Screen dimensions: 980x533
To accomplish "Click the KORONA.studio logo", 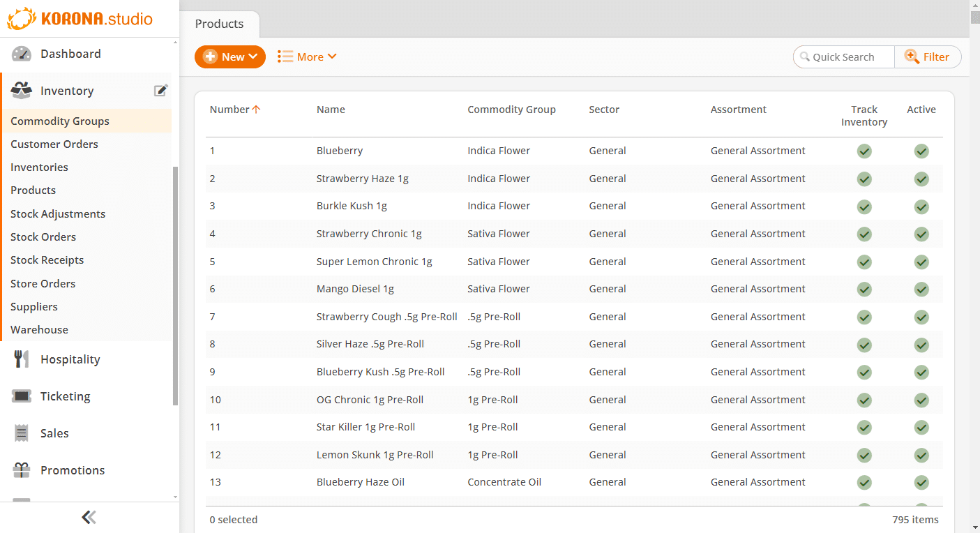I will (80, 19).
